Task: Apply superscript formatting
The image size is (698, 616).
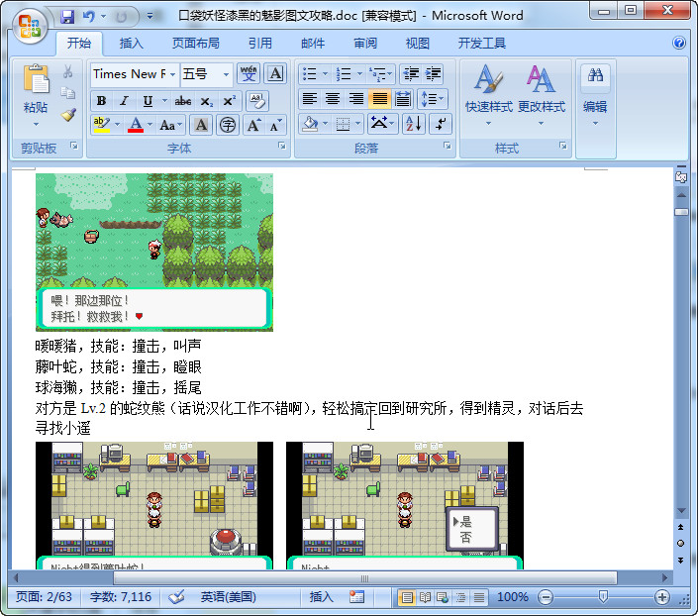Action: 229,101
